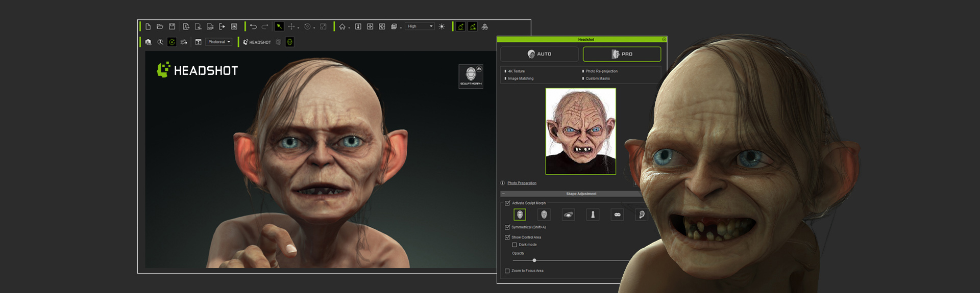Create a new project file
The image size is (980, 293).
[x=148, y=26]
